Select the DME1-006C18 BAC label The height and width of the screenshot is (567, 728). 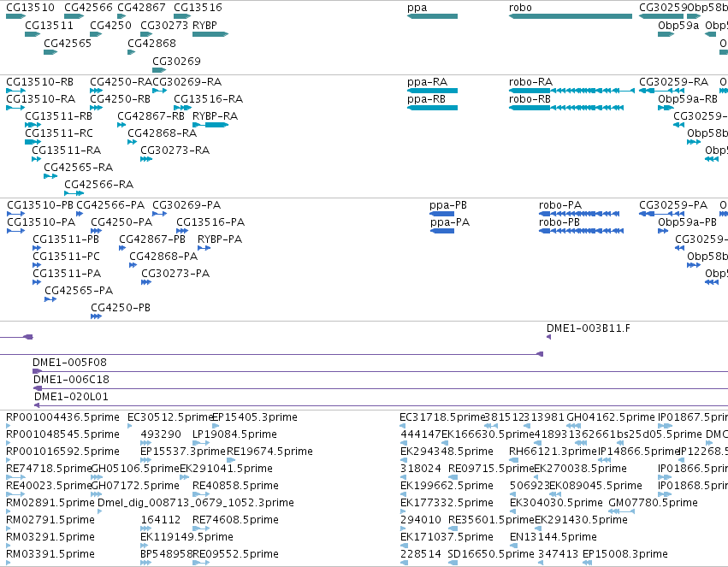coord(71,380)
